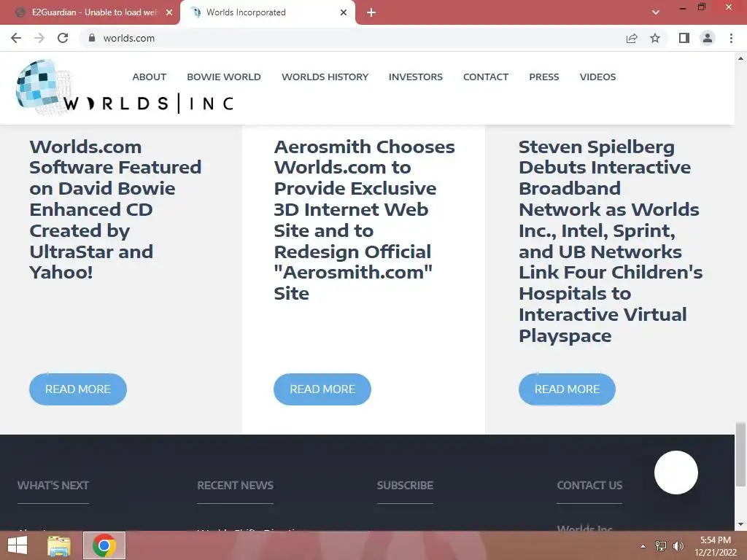Open the Chrome profile avatar menu
This screenshot has height=560, width=747.
[x=708, y=38]
